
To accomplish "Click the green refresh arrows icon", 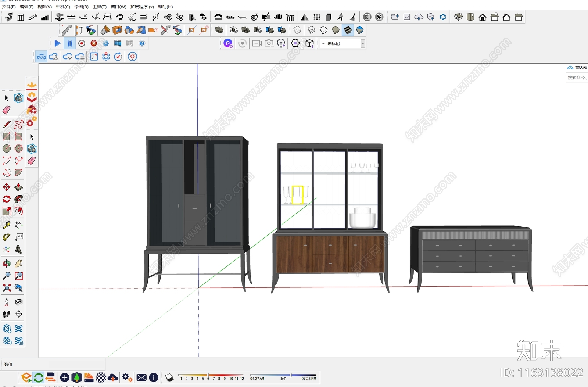I will [38, 377].
